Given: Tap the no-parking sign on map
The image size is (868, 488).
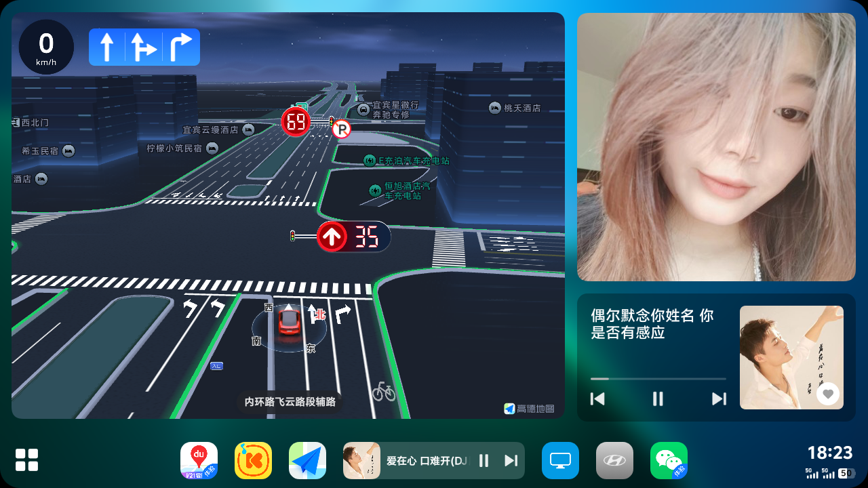Looking at the screenshot, I should coord(341,129).
